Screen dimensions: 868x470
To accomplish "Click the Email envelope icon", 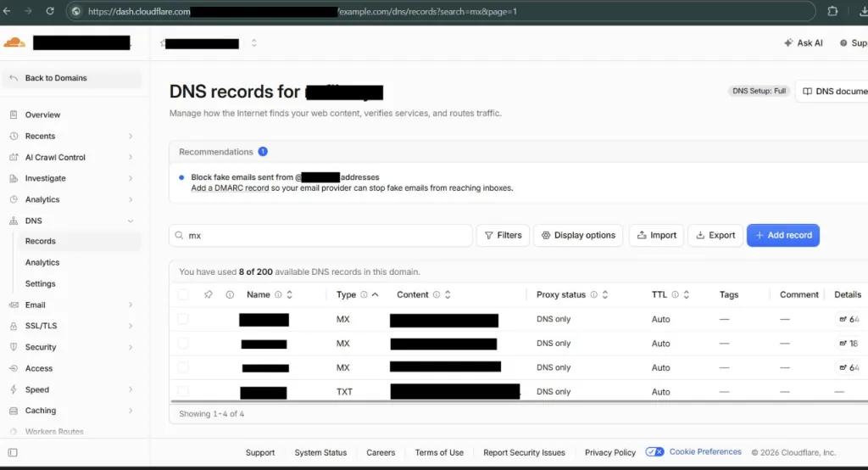I will coord(14,305).
